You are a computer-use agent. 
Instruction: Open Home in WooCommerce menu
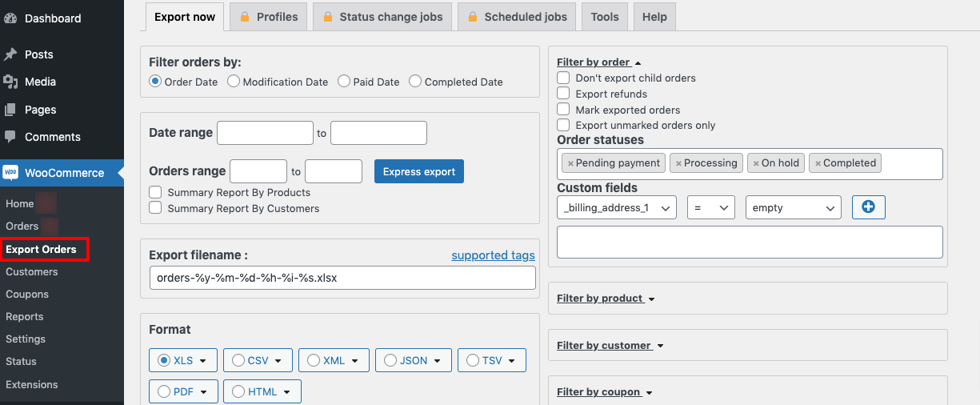tap(20, 204)
